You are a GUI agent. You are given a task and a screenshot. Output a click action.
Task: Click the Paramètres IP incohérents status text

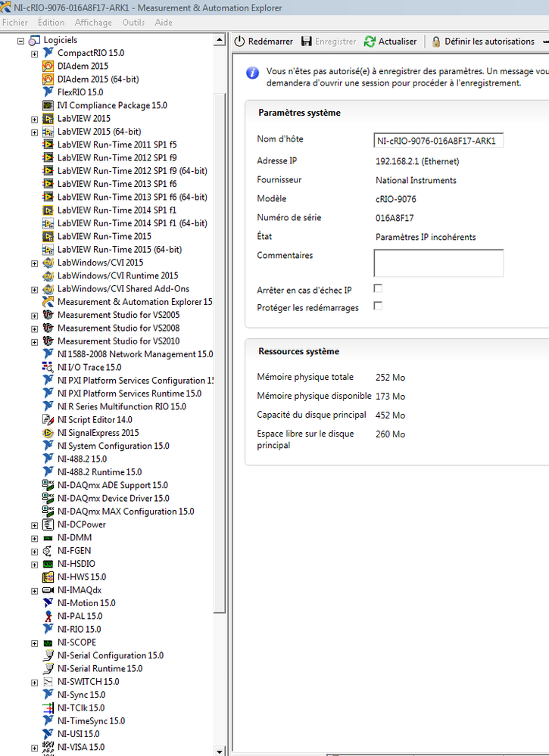tap(426, 237)
